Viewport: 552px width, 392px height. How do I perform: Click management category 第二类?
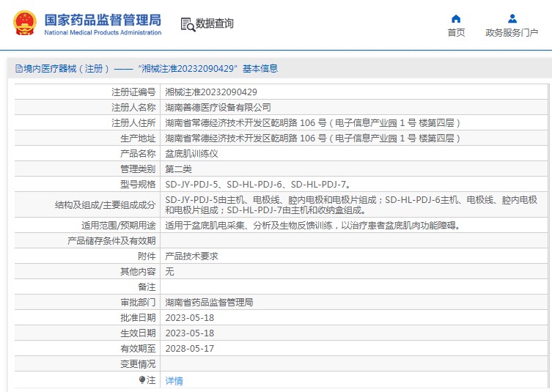click(178, 169)
